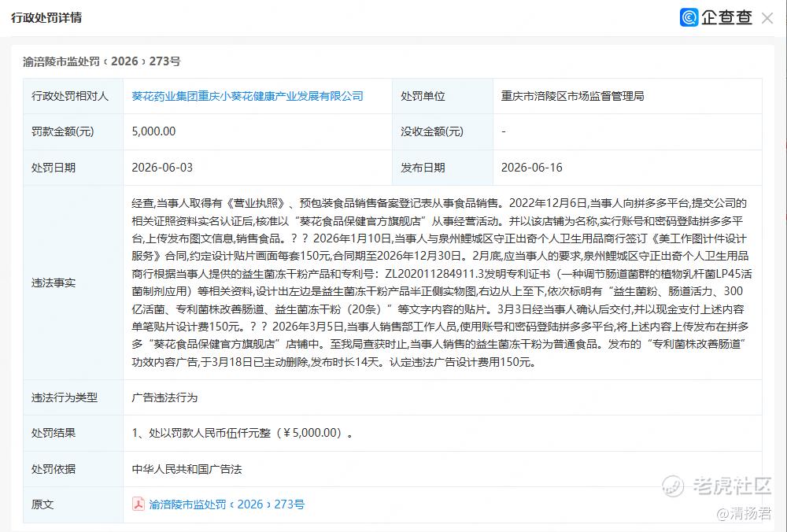Click the 处罚日期 label
This screenshot has width=787, height=532.
(x=54, y=168)
